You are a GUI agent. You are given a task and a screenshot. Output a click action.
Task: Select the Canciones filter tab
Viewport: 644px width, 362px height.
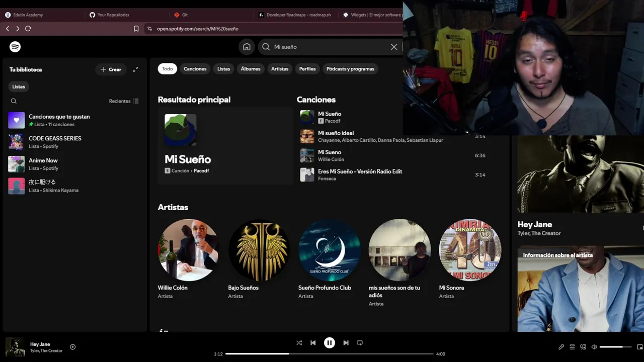195,69
